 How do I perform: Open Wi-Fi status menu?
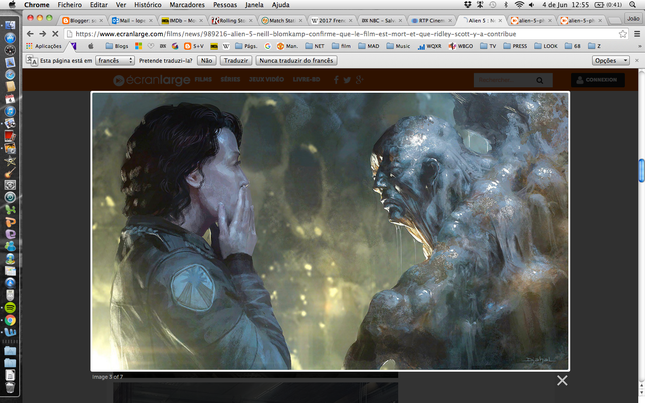tap(519, 5)
